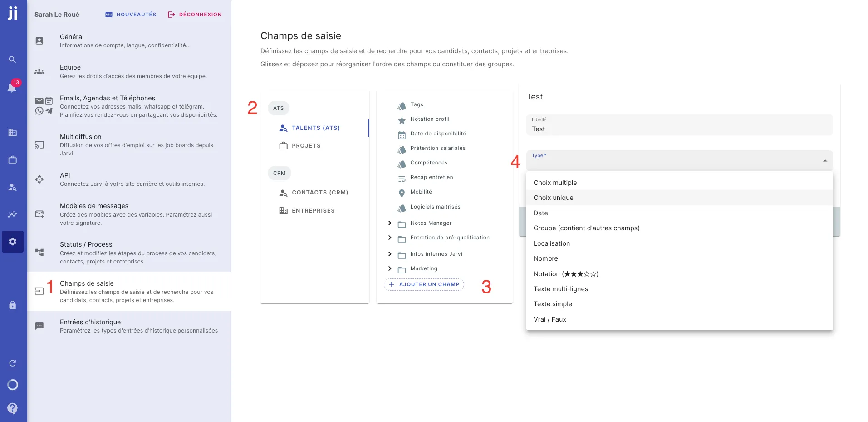Click the help question mark icon
Screen dimensions: 868x422
tap(12, 408)
